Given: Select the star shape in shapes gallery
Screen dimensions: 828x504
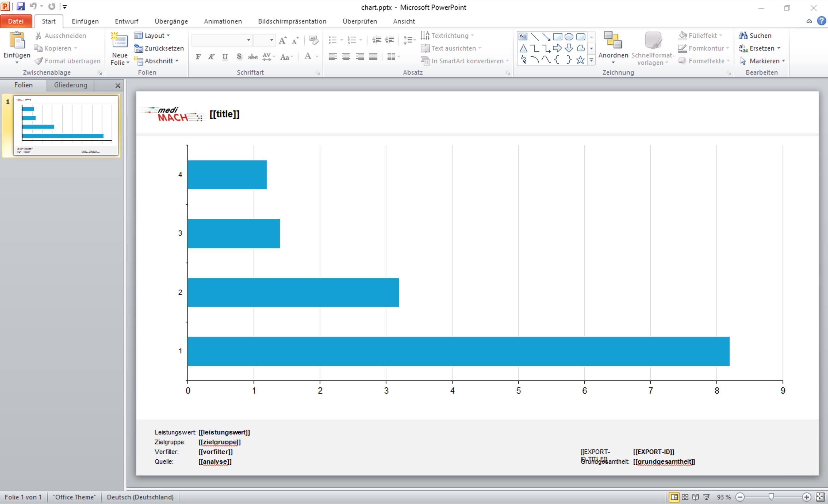Looking at the screenshot, I should [580, 60].
